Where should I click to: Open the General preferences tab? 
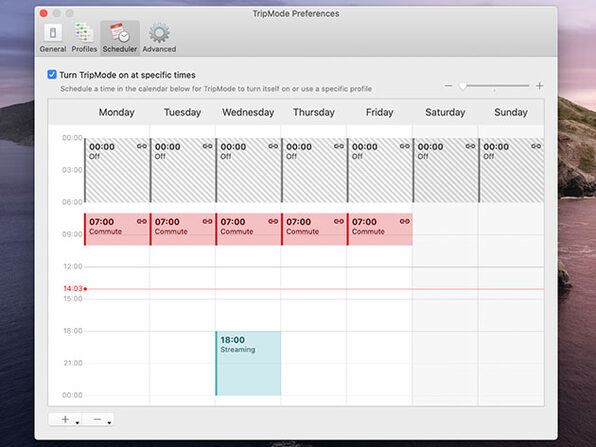[53, 38]
